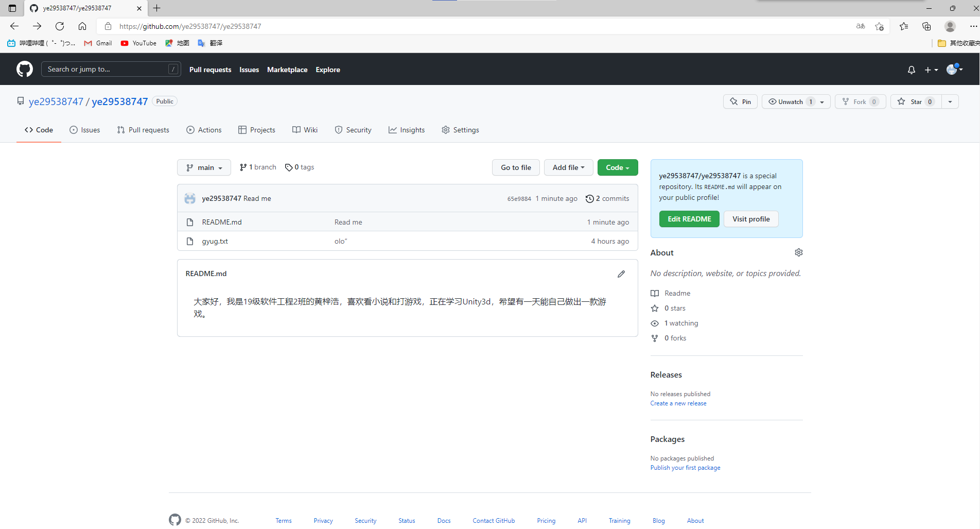
Task: Open Marketplace in the top header
Action: pyautogui.click(x=287, y=70)
